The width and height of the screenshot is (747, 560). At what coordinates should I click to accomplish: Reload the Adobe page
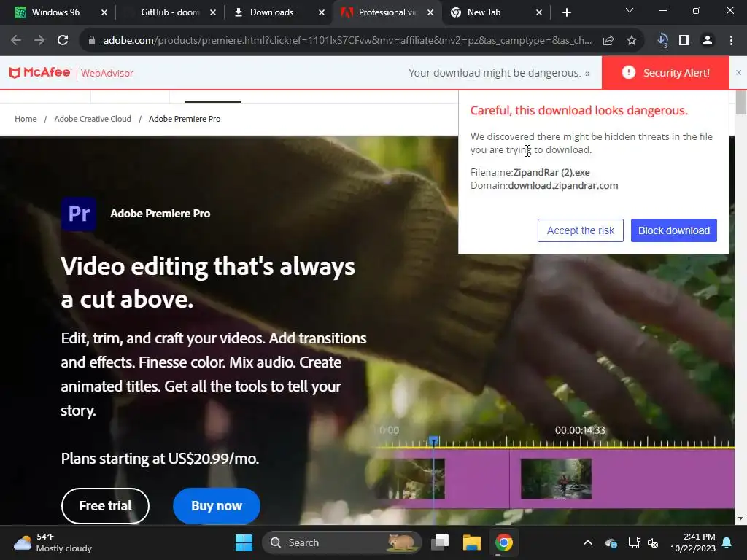[x=63, y=41]
